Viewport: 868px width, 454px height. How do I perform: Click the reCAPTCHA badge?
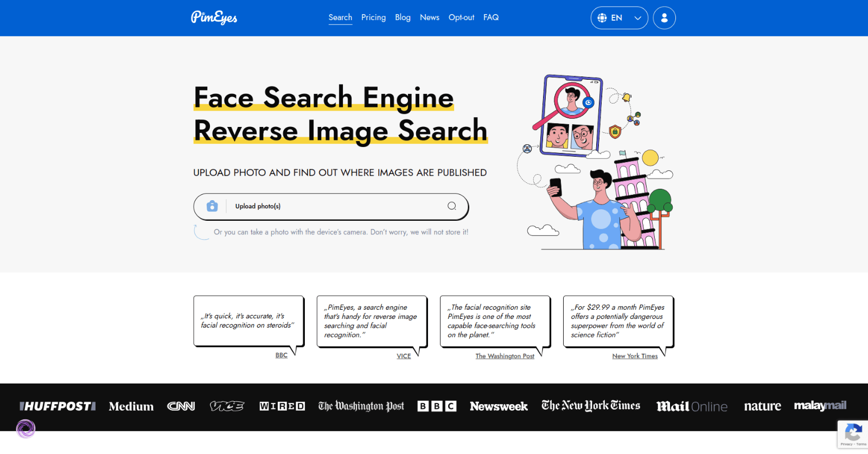pos(853,434)
